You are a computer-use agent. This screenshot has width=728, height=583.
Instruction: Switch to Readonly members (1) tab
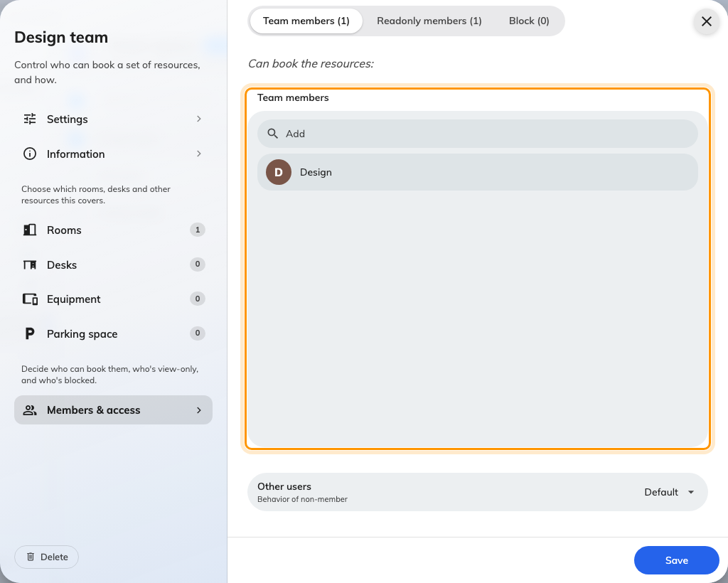click(x=429, y=21)
